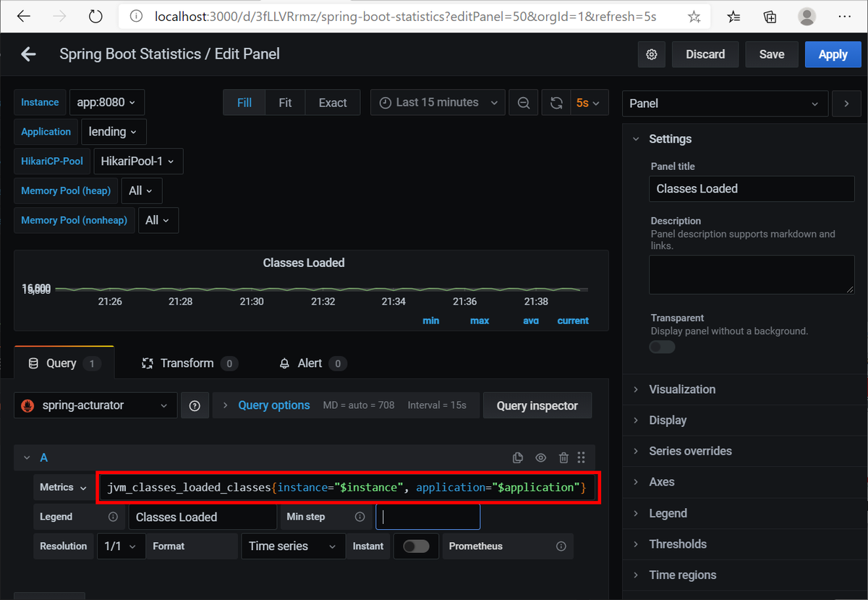This screenshot has height=600, width=868.
Task: Return to dashboard with the back arrow
Action: point(28,54)
